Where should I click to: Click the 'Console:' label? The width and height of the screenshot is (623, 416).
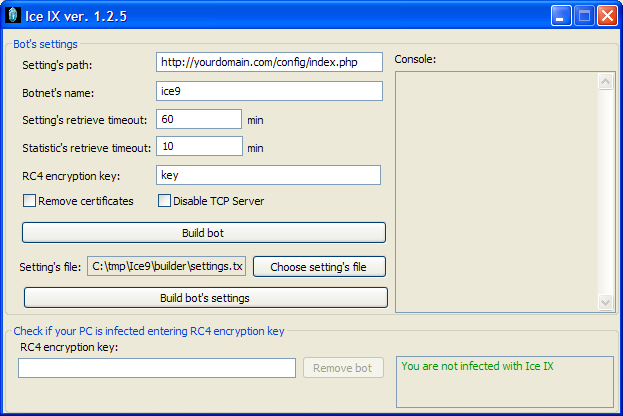[415, 59]
